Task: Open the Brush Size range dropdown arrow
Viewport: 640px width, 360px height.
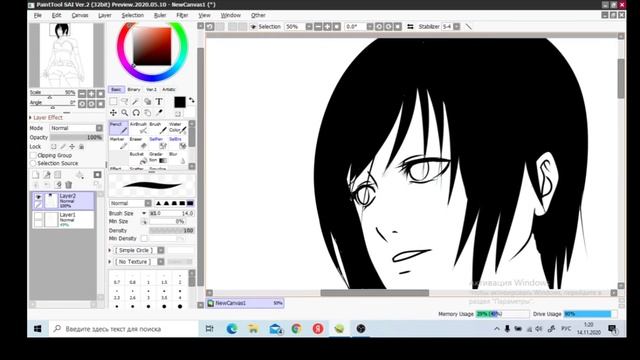Action: [x=144, y=213]
